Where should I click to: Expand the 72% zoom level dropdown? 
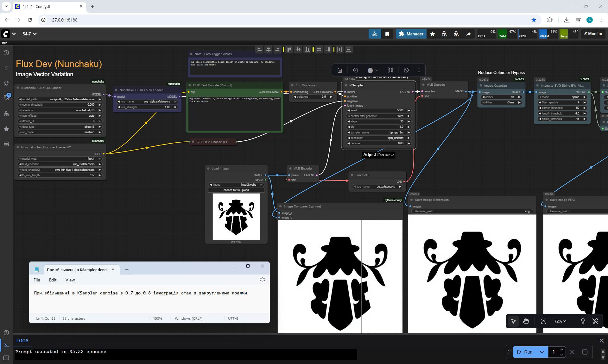[560, 321]
